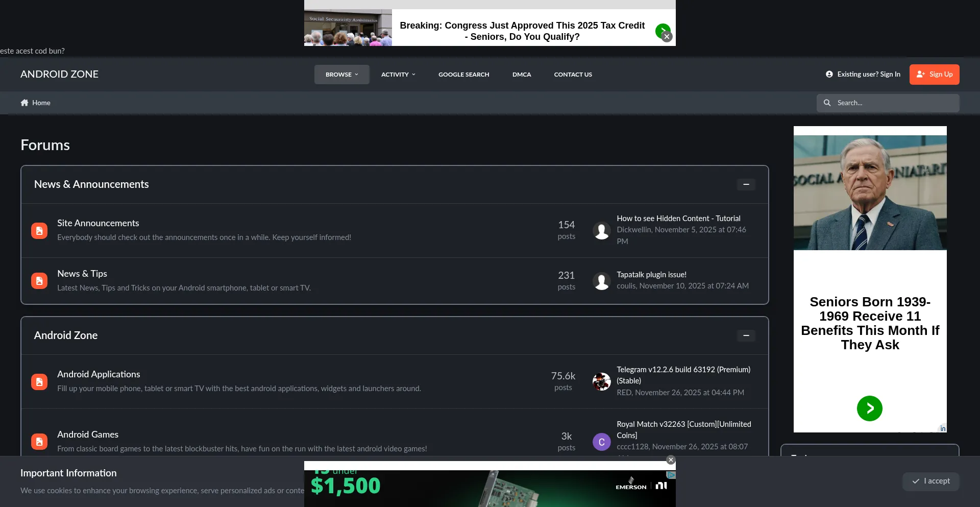Image resolution: width=980 pixels, height=507 pixels.
Task: Open the Google Search menu item
Action: coord(463,75)
